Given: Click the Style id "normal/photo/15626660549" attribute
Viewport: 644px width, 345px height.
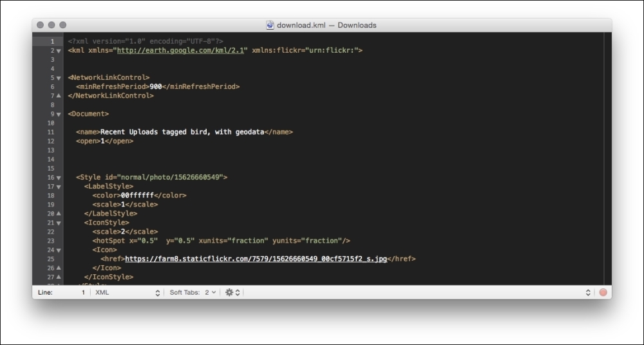Looking at the screenshot, I should [164, 178].
